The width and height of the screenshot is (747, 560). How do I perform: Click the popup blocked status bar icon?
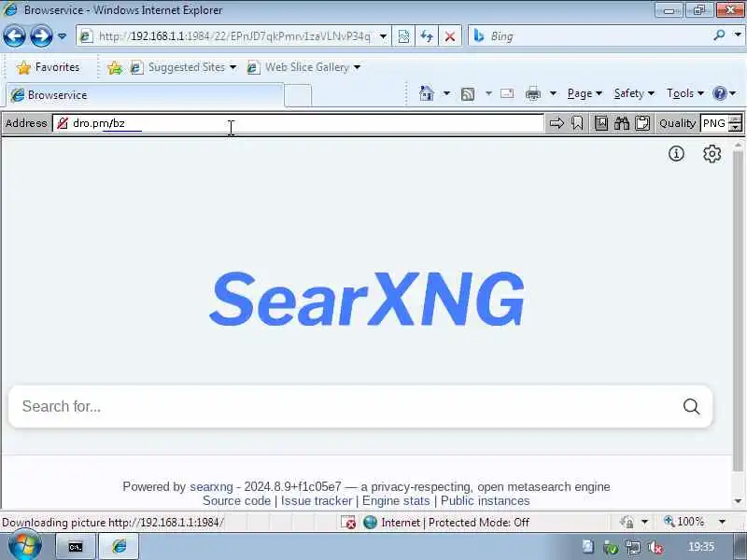click(x=348, y=523)
